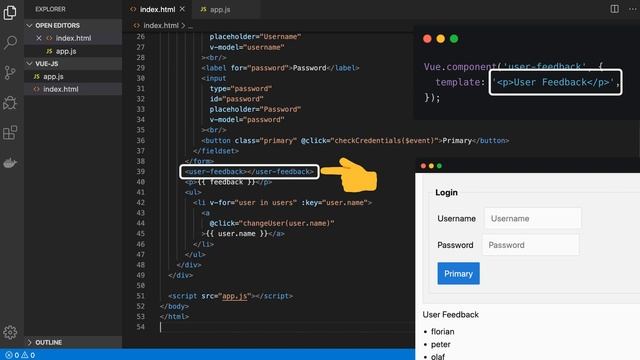The height and width of the screenshot is (360, 640).
Task: Click the EXPLORER panel title
Action: coord(50,9)
